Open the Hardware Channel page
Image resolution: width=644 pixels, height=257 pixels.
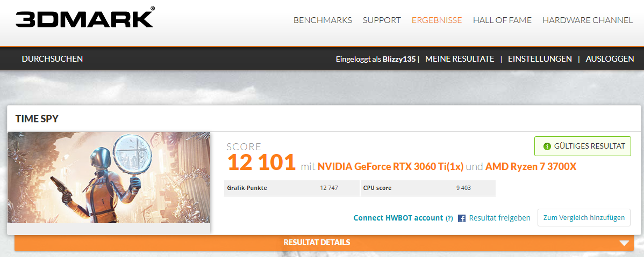(x=588, y=20)
